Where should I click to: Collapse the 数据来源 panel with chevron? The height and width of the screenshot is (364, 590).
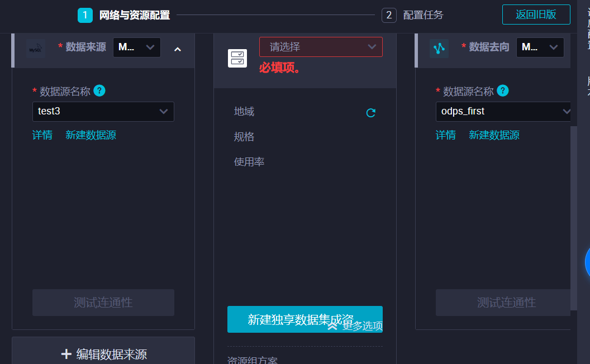(178, 49)
